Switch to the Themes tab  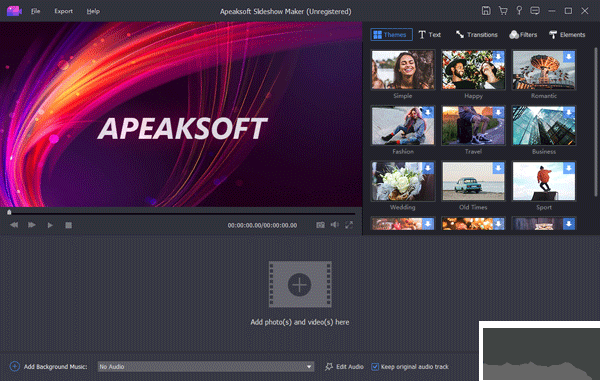coord(391,34)
